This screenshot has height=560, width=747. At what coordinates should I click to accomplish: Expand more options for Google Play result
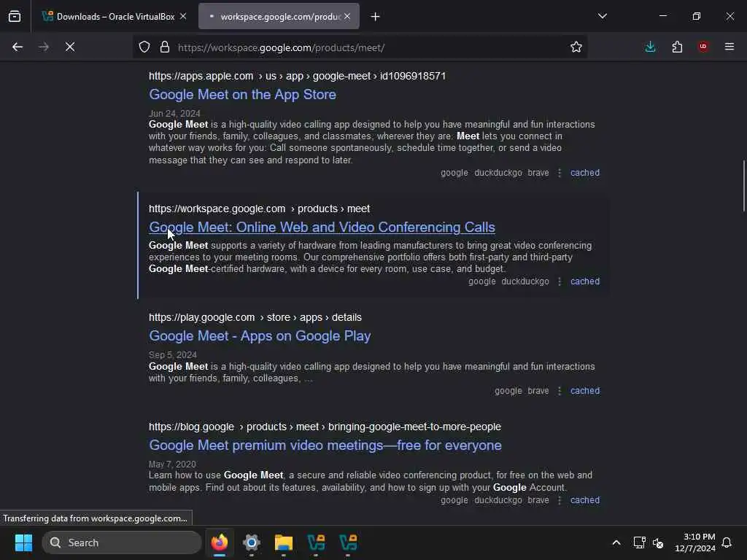tap(560, 391)
